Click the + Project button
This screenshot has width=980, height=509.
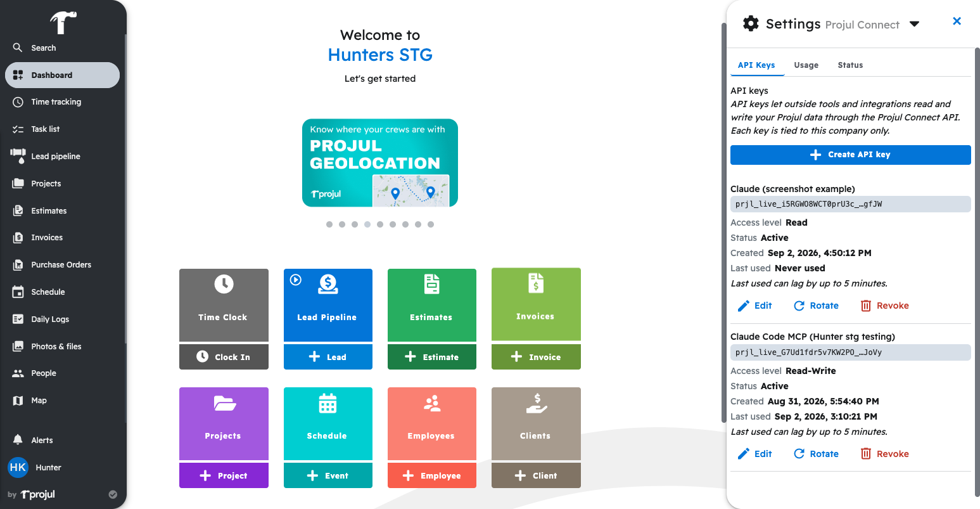[x=224, y=475]
